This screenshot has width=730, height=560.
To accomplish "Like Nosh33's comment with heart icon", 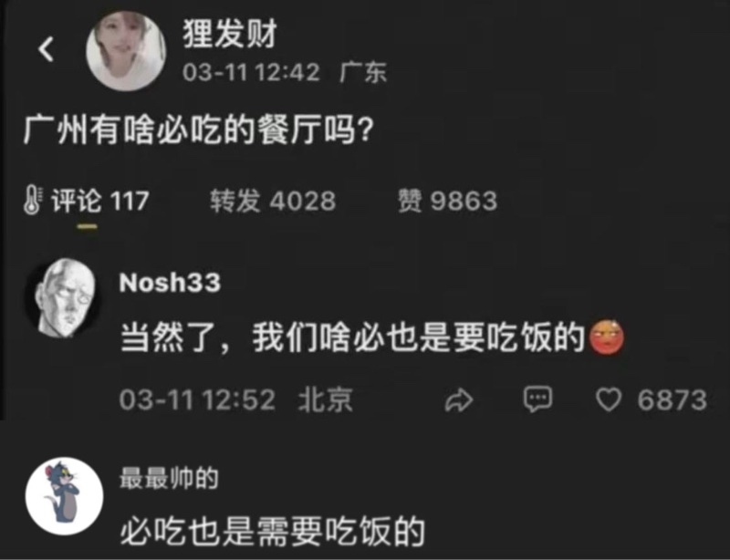I will click(609, 399).
